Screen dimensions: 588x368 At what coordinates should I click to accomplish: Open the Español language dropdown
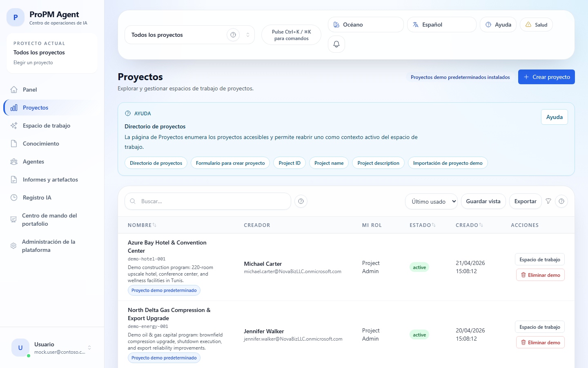coord(441,25)
